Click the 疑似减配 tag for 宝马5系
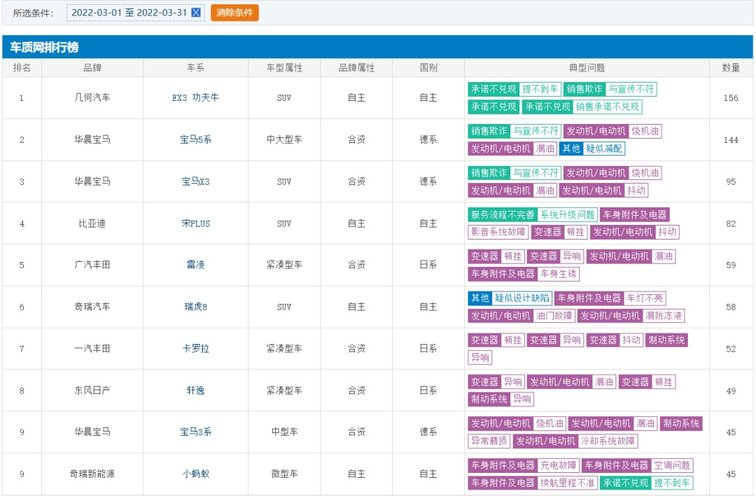The height and width of the screenshot is (496, 756). [604, 148]
